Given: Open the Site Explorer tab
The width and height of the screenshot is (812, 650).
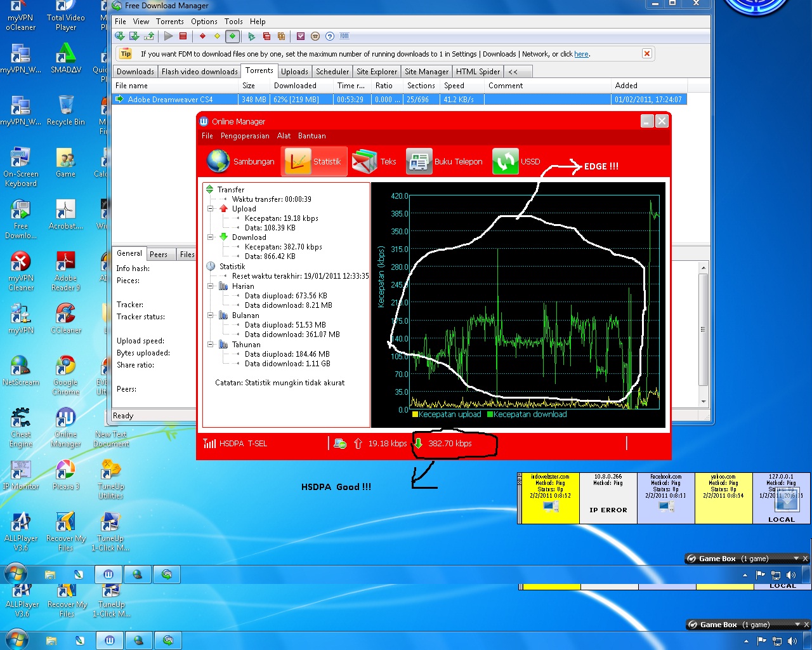Looking at the screenshot, I should (377, 72).
